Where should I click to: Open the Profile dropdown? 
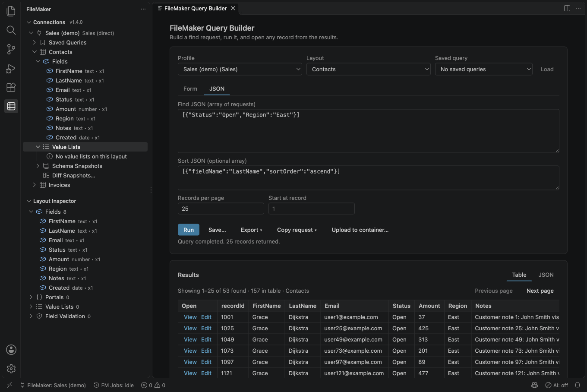coord(240,69)
